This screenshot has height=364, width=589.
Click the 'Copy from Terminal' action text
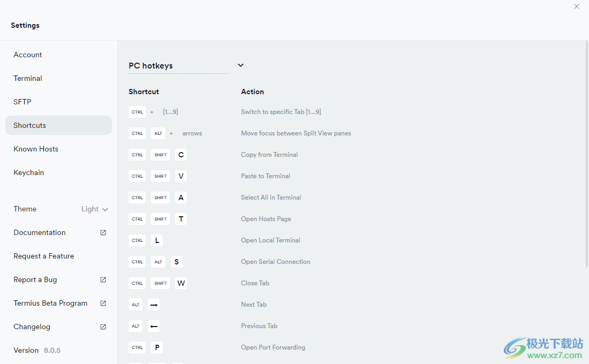[x=269, y=155]
